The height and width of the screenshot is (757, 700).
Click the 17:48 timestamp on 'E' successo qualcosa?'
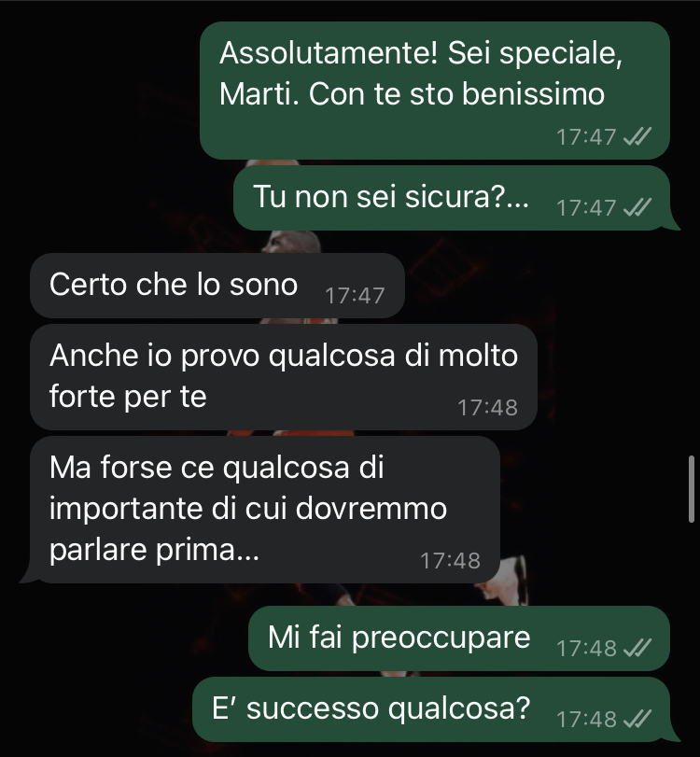586,719
